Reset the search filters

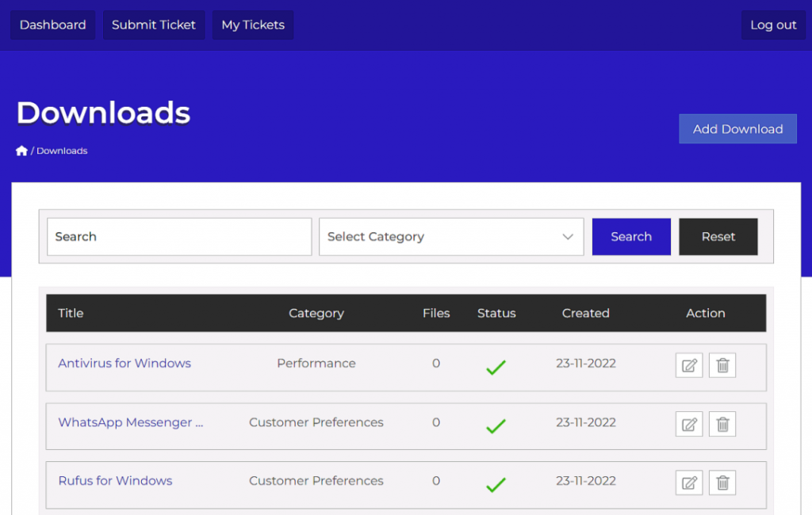coord(718,237)
